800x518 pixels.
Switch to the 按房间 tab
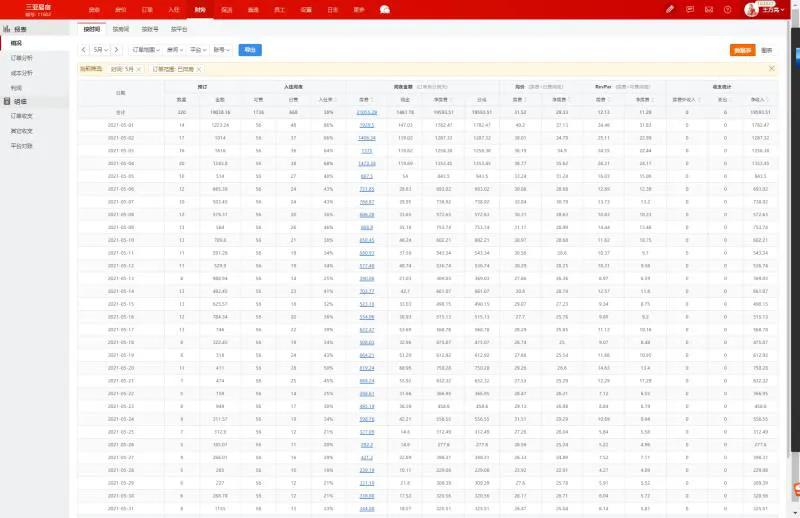pyautogui.click(x=121, y=29)
